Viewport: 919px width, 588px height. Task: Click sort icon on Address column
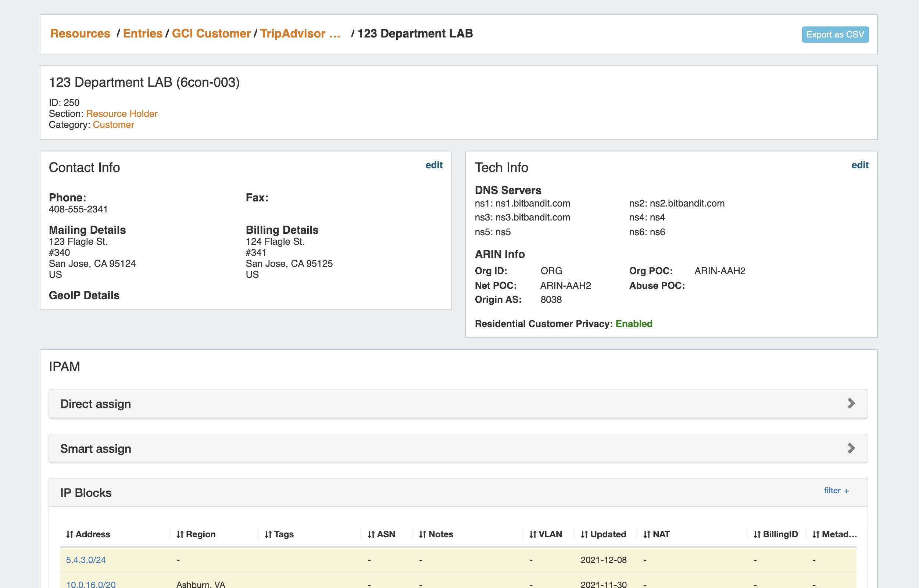point(69,534)
